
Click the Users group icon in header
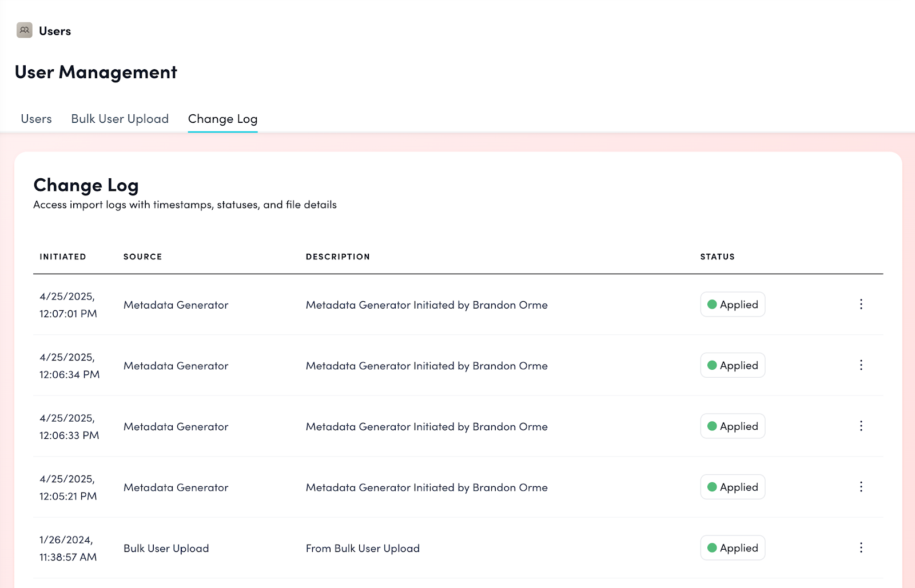point(25,30)
